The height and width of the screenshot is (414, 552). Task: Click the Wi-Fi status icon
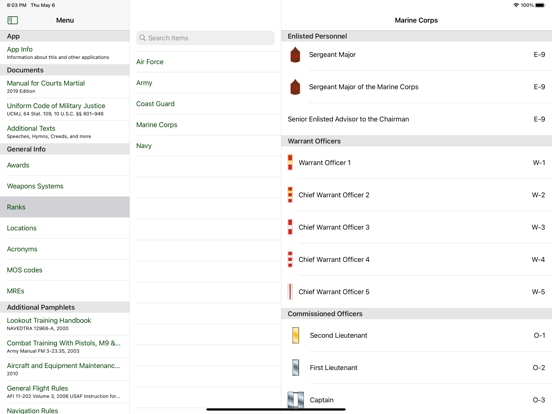coord(516,5)
